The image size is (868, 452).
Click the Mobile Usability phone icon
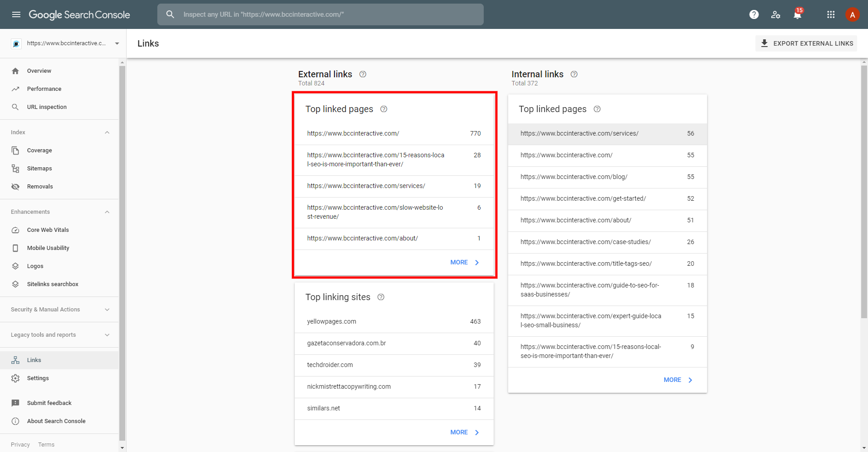click(x=15, y=248)
